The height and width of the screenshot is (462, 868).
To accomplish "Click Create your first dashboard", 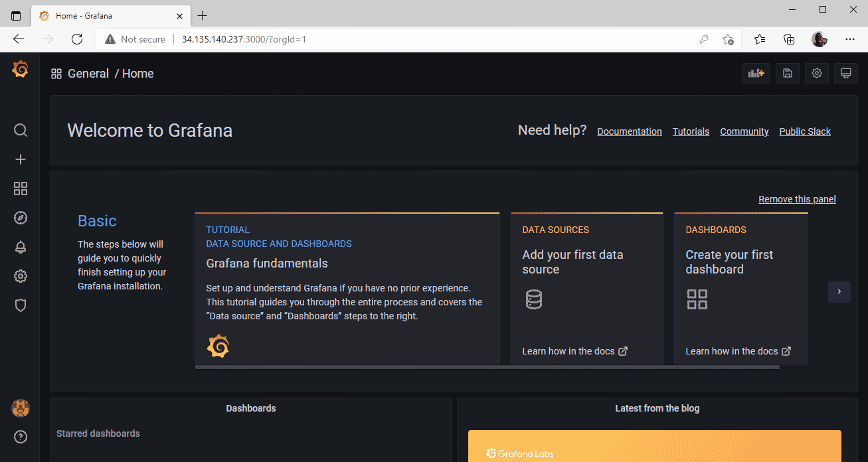I will click(x=729, y=262).
